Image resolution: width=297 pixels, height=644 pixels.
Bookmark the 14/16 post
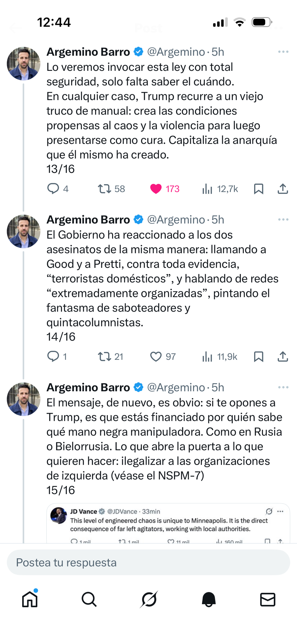258,356
